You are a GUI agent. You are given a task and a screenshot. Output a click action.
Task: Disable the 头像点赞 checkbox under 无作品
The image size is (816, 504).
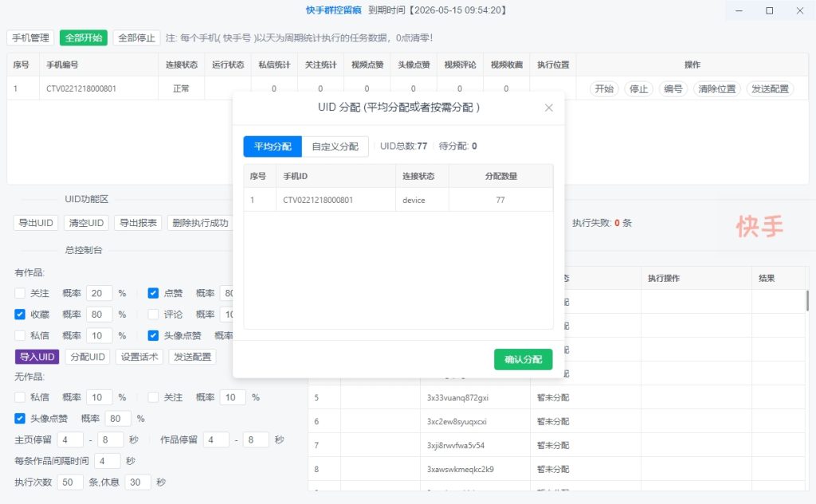pos(19,418)
